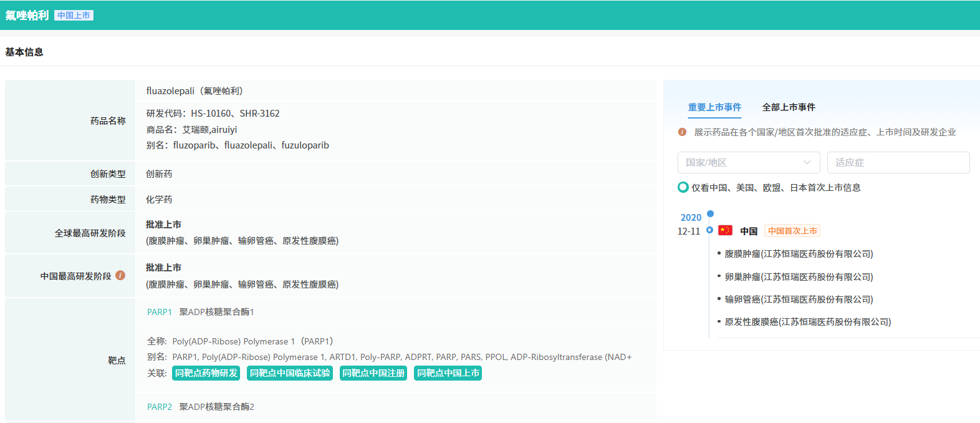
Task: Click the 同靶点中国注册 button
Action: (x=373, y=373)
